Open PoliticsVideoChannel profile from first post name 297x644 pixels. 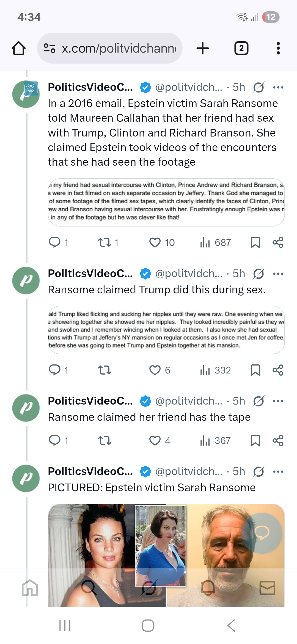point(90,87)
